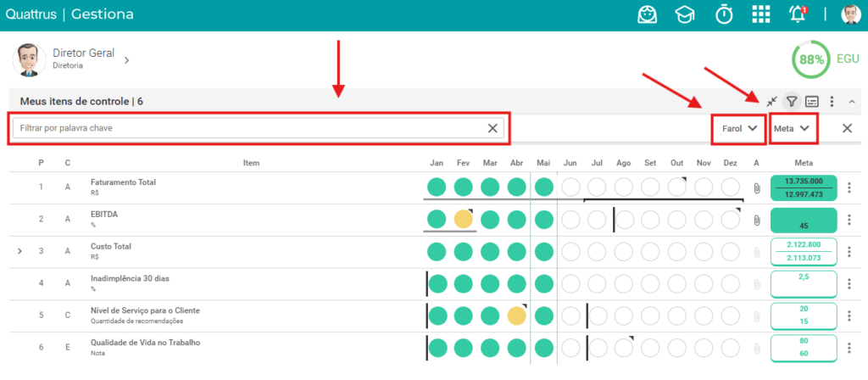The width and height of the screenshot is (868, 380).
Task: Open Qualidade de Vida row options menu
Action: coord(849,349)
